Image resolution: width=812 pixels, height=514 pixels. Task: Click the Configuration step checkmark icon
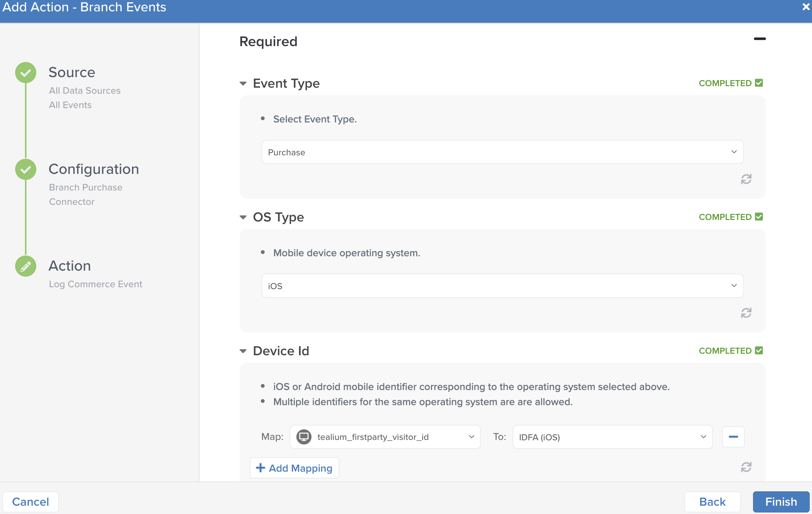point(26,169)
